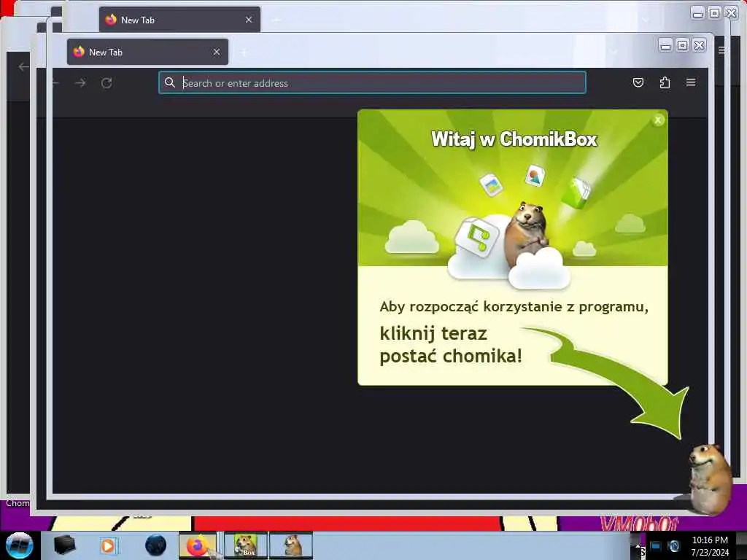
Task: Show hidden system tray icons arrow
Action: coord(638,546)
